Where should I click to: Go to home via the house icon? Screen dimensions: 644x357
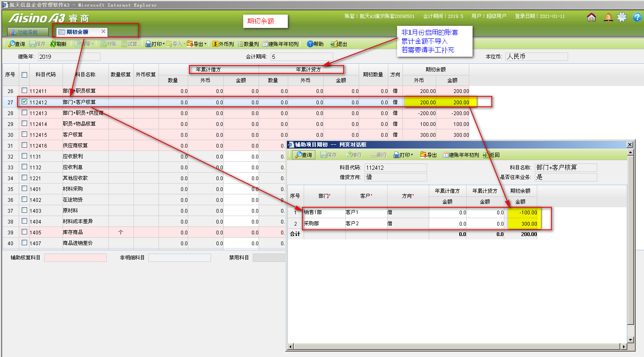[x=591, y=17]
